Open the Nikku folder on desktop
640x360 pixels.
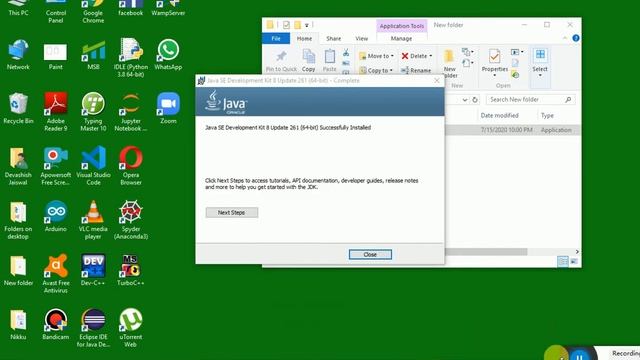(18, 325)
